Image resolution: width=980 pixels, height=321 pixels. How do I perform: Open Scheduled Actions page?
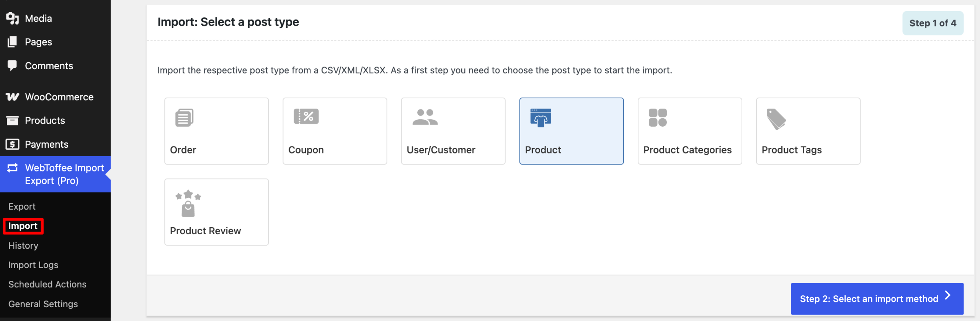coord(47,284)
